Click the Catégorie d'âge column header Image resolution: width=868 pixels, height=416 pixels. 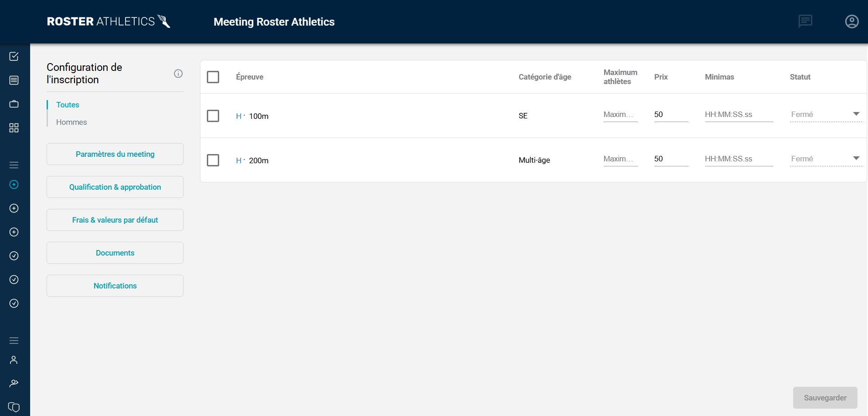click(545, 77)
